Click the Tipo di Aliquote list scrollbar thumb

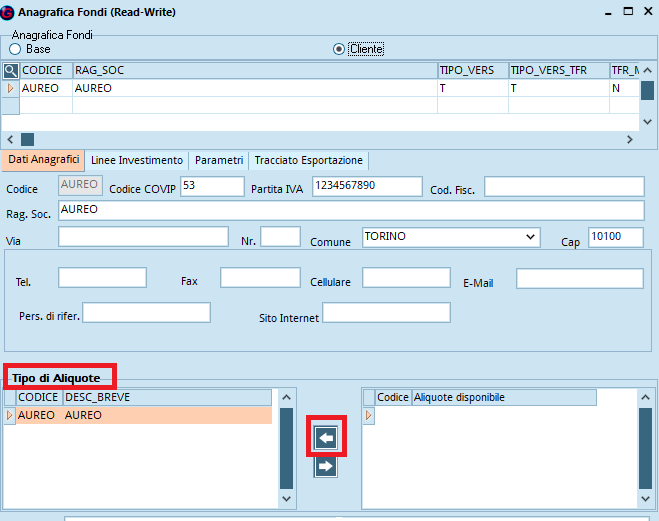(x=287, y=449)
